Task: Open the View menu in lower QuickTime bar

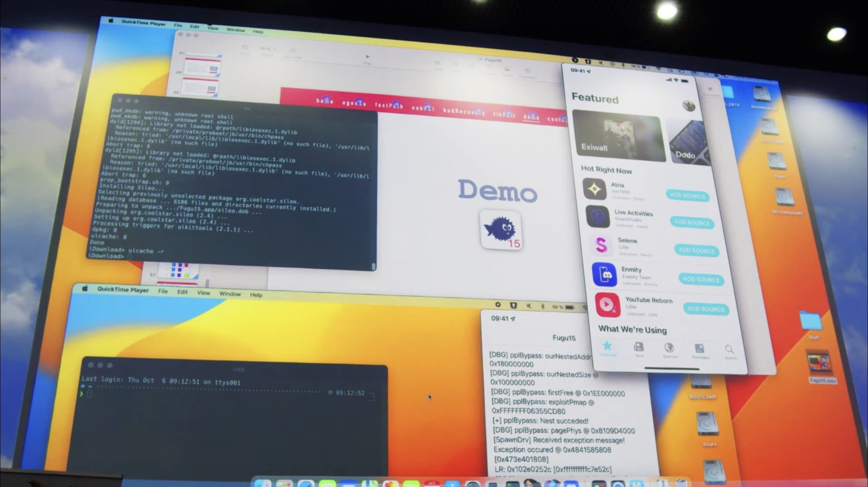Action: 203,293
